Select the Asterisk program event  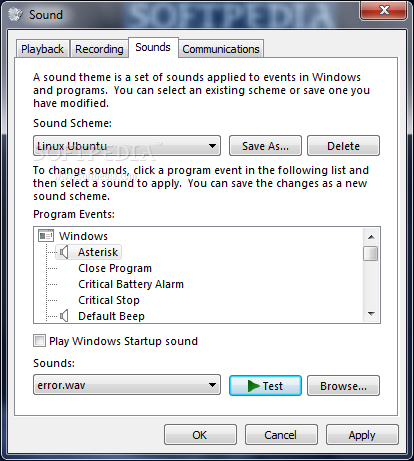pyautogui.click(x=98, y=252)
